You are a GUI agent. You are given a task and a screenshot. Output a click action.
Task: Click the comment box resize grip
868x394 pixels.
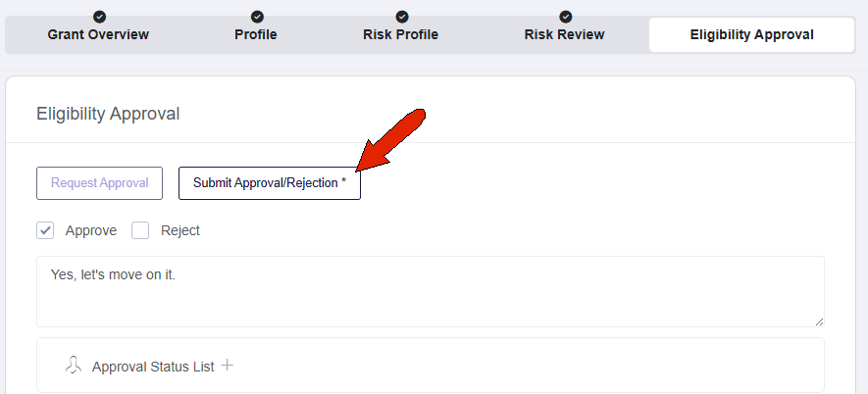[819, 321]
